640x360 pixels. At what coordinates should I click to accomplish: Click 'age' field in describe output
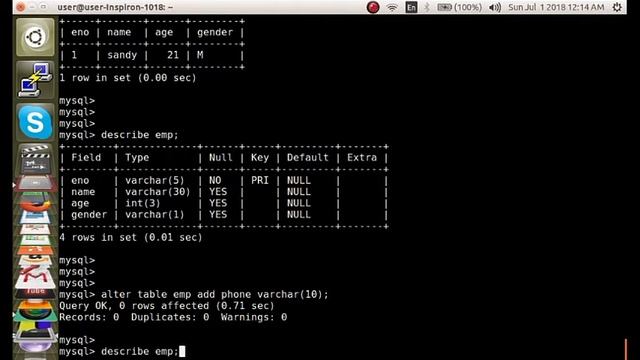pyautogui.click(x=80, y=204)
